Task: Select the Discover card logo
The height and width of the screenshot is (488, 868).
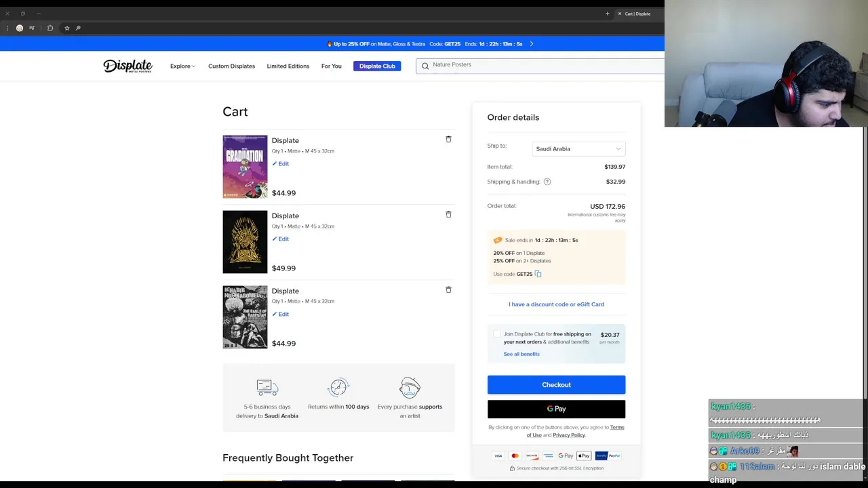Action: click(x=532, y=455)
